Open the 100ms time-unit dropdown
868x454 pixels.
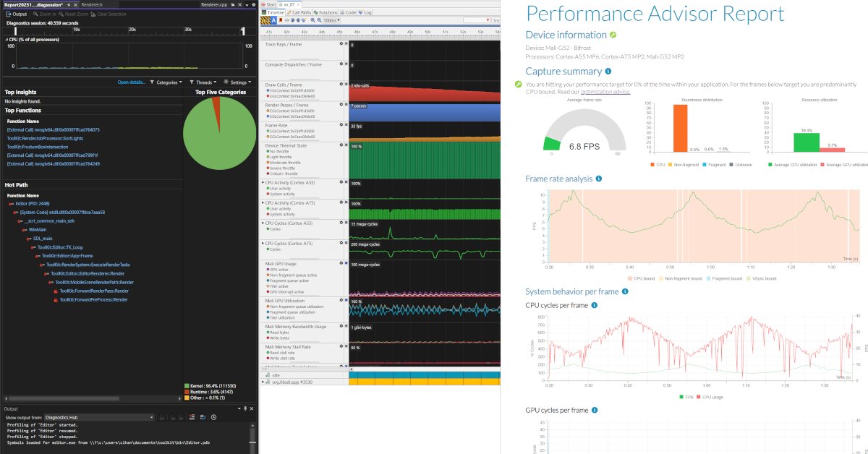331,20
